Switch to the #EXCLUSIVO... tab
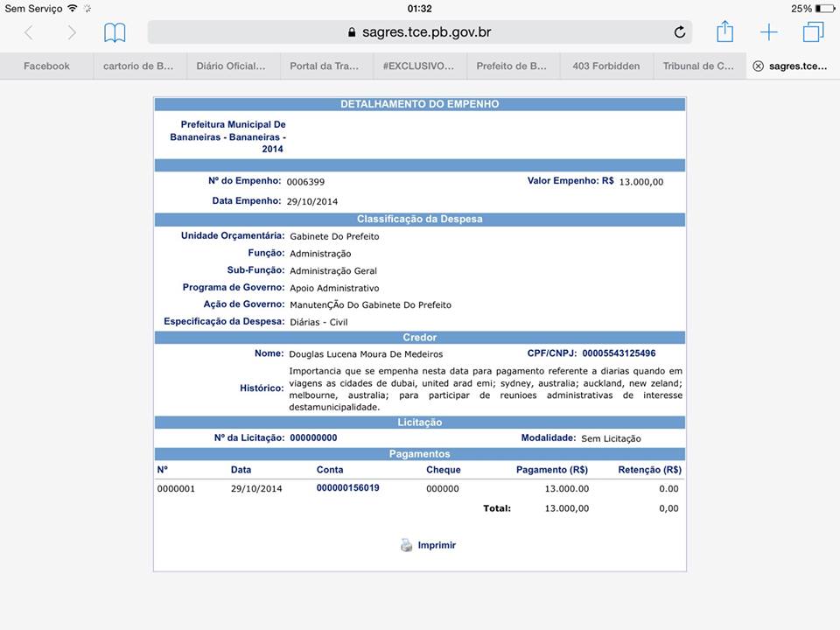Viewport: 840px width, 630px height. 419,66
